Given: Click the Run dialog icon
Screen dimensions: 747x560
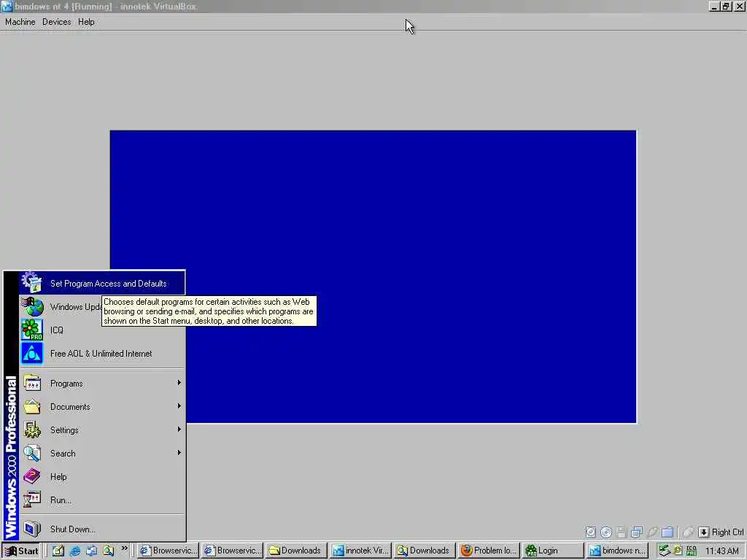Looking at the screenshot, I should pos(32,499).
